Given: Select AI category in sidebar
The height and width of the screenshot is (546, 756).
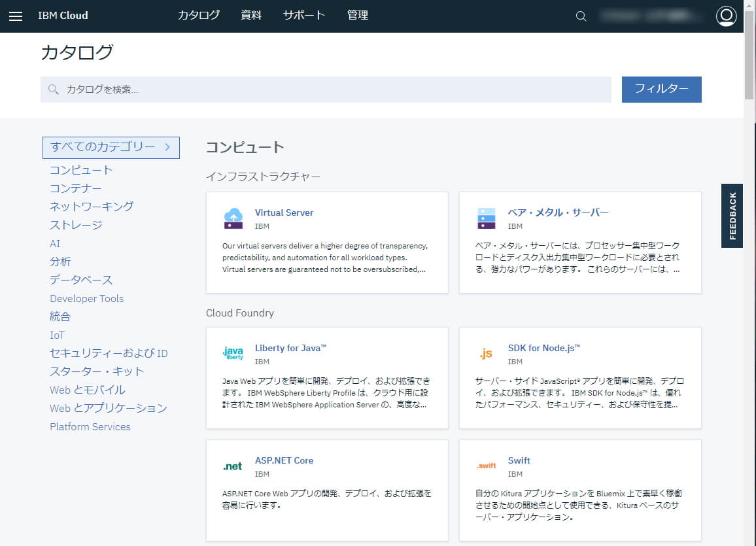Looking at the screenshot, I should (55, 243).
